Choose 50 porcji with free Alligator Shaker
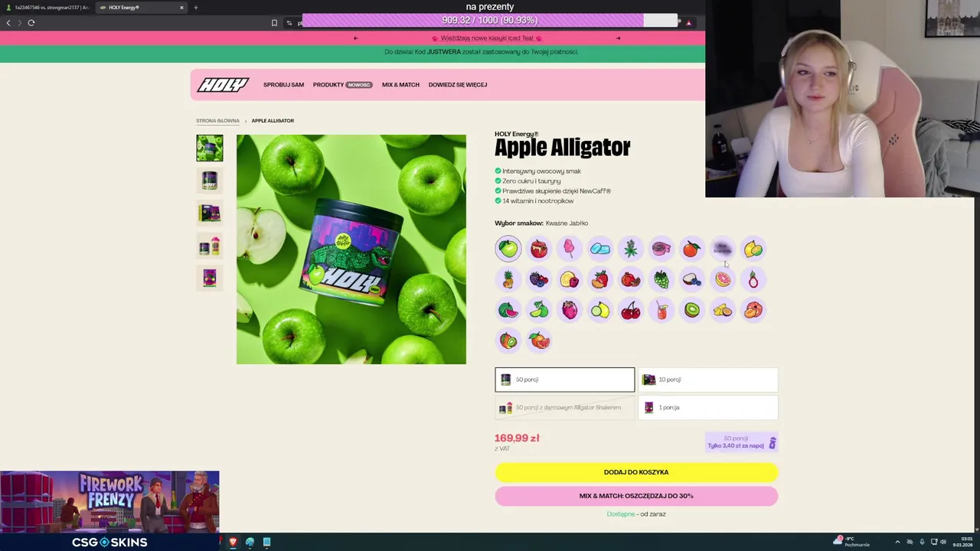The height and width of the screenshot is (551, 980). [x=564, y=407]
